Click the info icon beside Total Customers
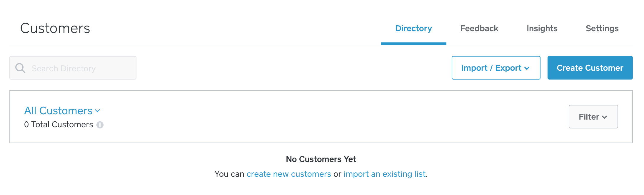 pos(100,125)
